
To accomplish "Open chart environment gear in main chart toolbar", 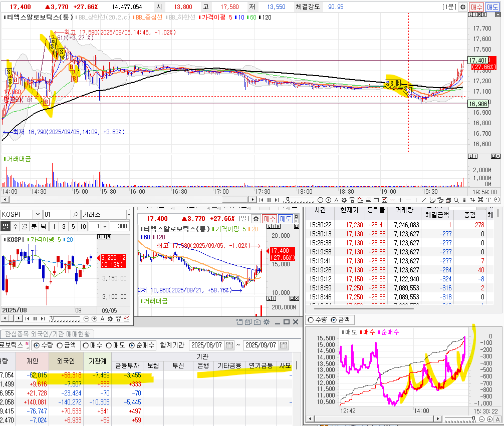I will 344,200.
